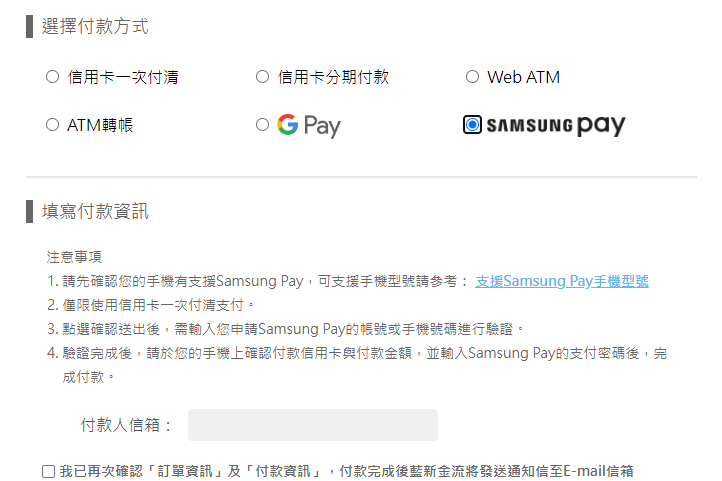Click the Google Pay logo
Viewport: 722px width, 481px height.
[x=309, y=125]
